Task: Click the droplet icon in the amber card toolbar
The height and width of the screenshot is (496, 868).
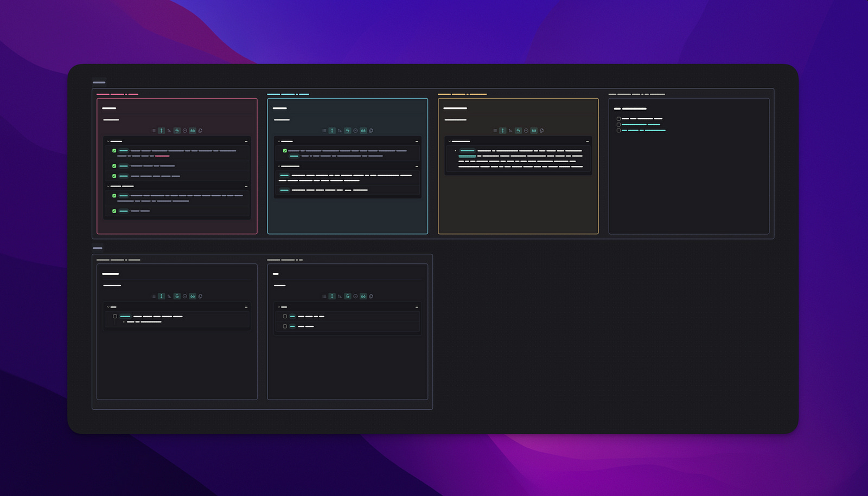Action: coord(541,131)
